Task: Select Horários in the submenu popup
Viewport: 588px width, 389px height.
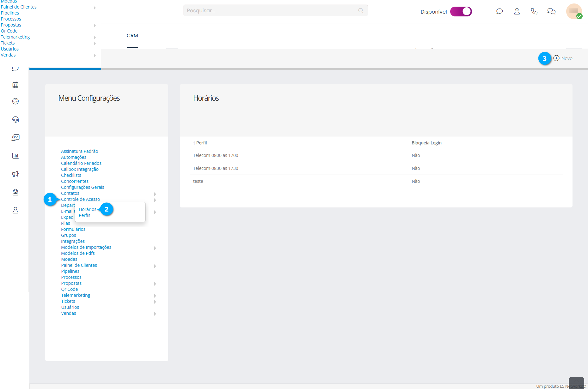Action: coord(88,209)
